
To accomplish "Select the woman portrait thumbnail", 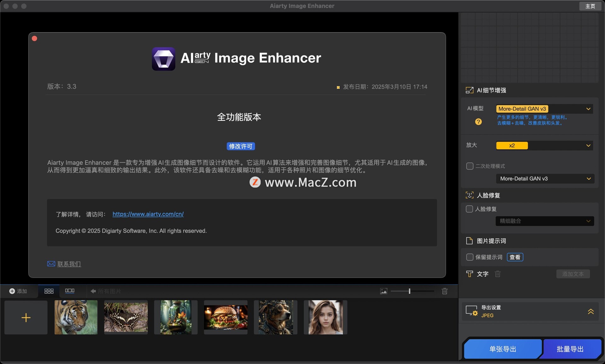I will pos(326,317).
